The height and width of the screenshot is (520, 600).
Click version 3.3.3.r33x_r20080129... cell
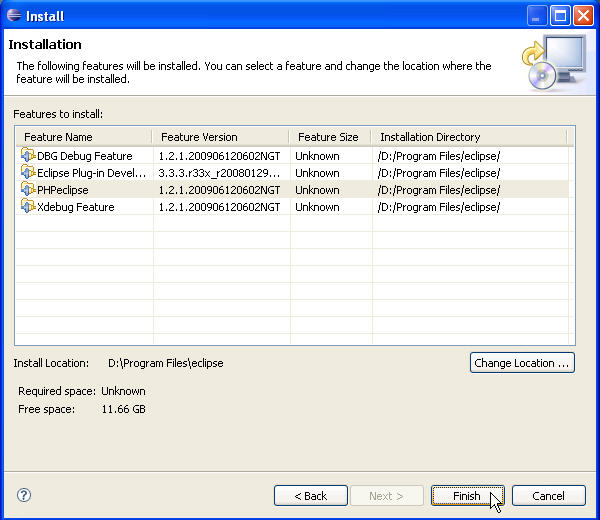[219, 173]
